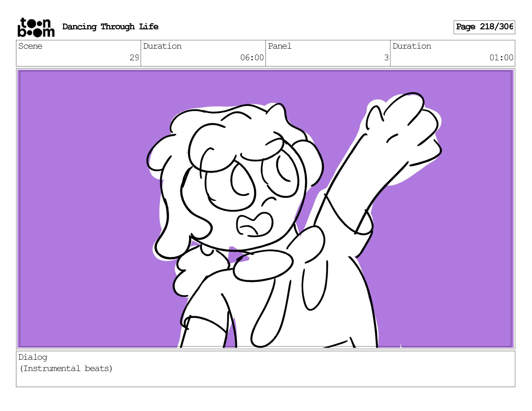Click the 'Page 218/306' box
This screenshot has height=411, width=532.
pyautogui.click(x=484, y=27)
